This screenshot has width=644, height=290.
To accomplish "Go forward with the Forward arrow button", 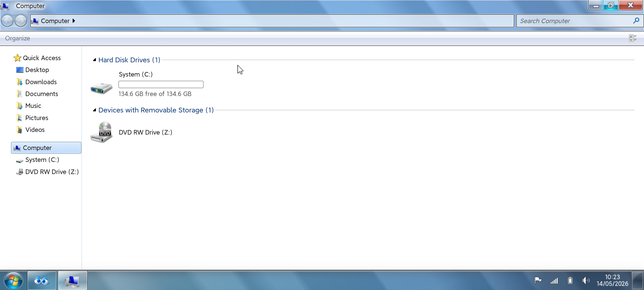I will [20, 20].
